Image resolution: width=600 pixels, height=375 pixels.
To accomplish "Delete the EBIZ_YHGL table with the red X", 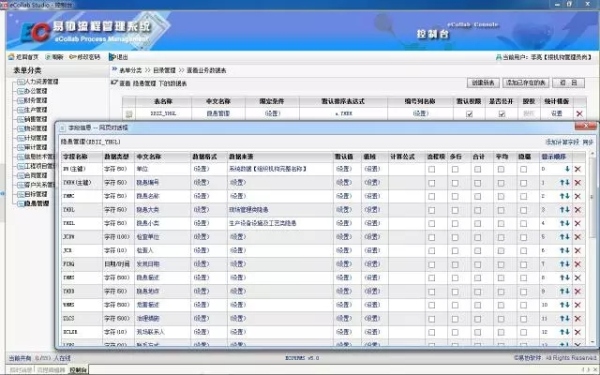I will pos(579,114).
